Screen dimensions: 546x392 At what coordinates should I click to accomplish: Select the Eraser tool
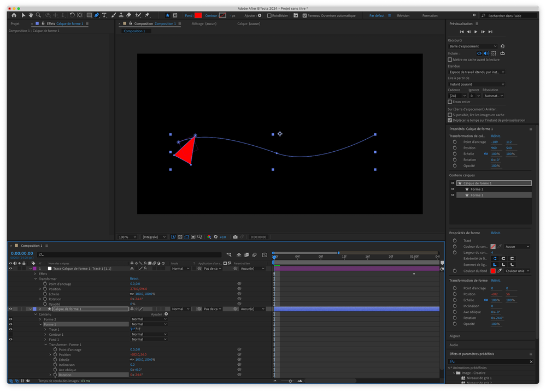point(128,15)
